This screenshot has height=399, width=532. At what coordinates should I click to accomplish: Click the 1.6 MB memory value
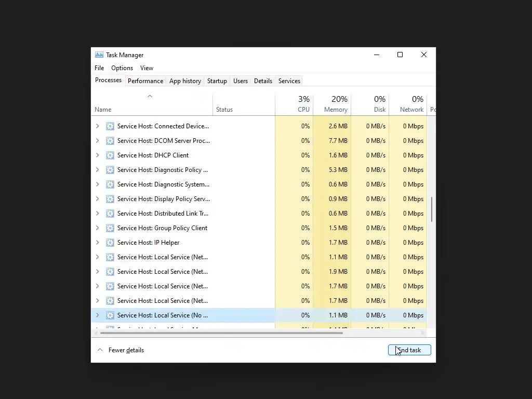pyautogui.click(x=338, y=155)
